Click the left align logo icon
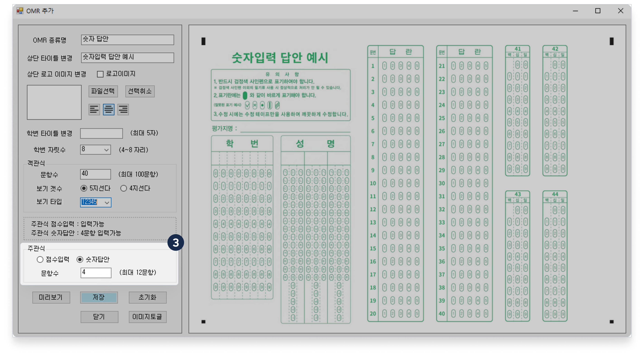The width and height of the screenshot is (644, 358). (x=94, y=109)
